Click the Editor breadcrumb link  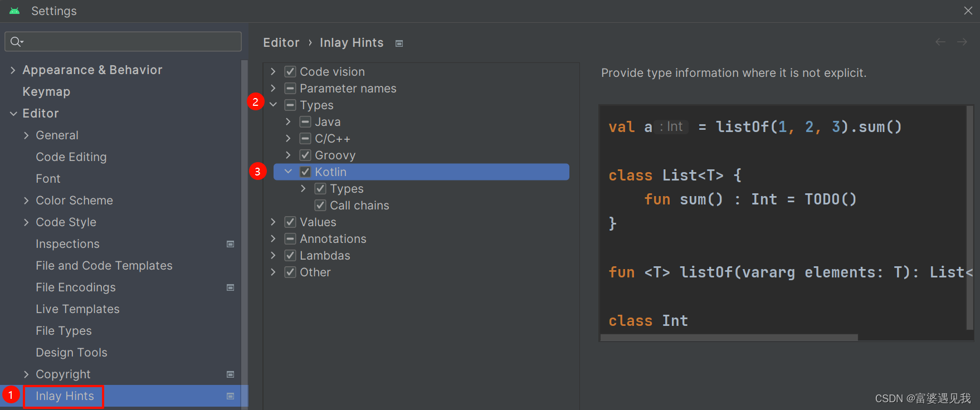click(281, 43)
